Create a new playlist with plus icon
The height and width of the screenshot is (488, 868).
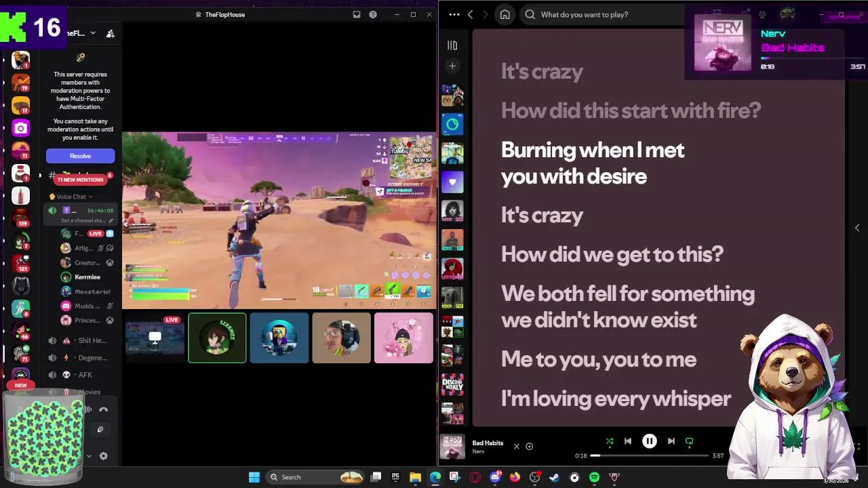coord(452,66)
